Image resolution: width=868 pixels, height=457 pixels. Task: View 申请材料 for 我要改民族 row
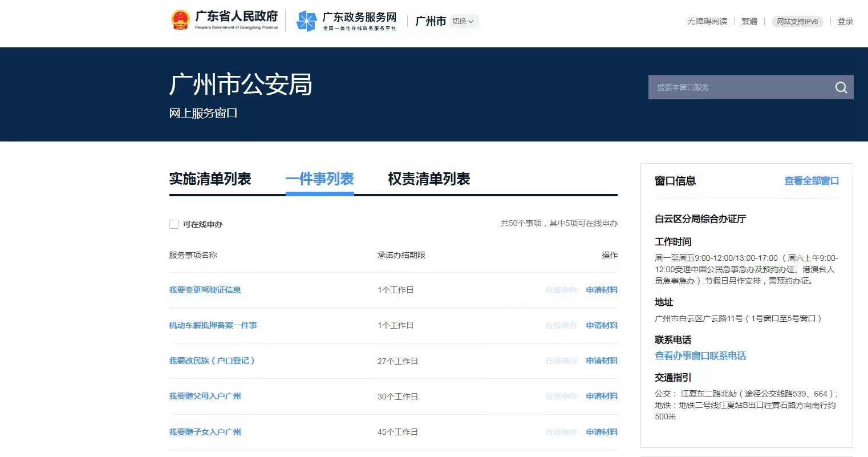pyautogui.click(x=602, y=361)
